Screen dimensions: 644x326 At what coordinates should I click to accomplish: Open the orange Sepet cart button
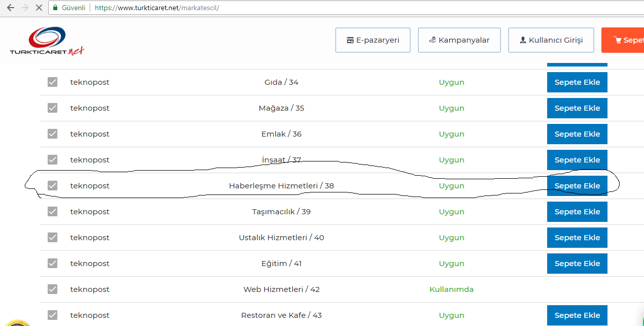[x=623, y=40]
